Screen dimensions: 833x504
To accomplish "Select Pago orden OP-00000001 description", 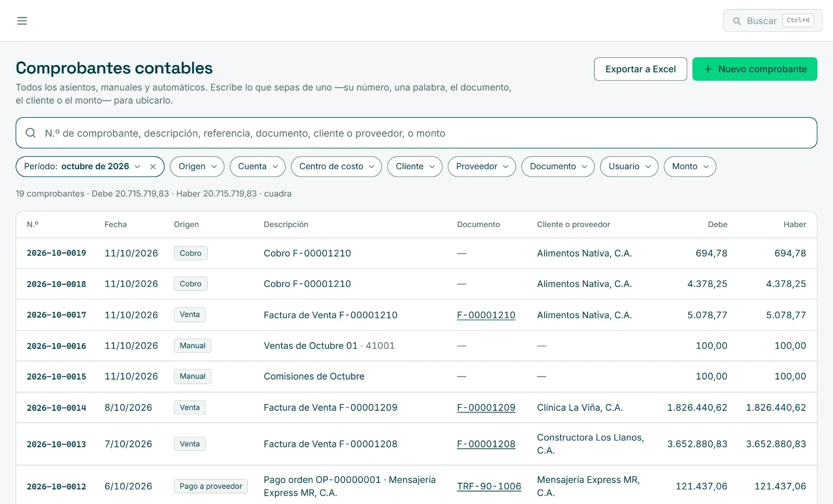I will pyautogui.click(x=350, y=486).
